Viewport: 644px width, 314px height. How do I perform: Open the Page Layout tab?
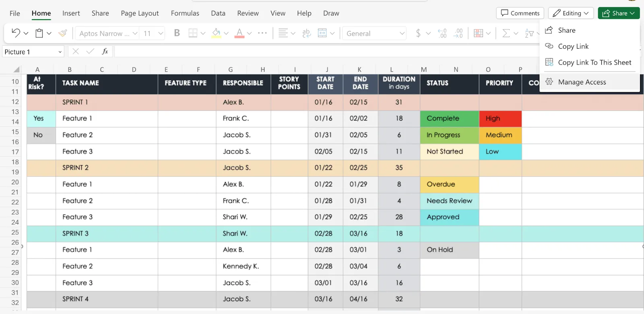pos(140,13)
